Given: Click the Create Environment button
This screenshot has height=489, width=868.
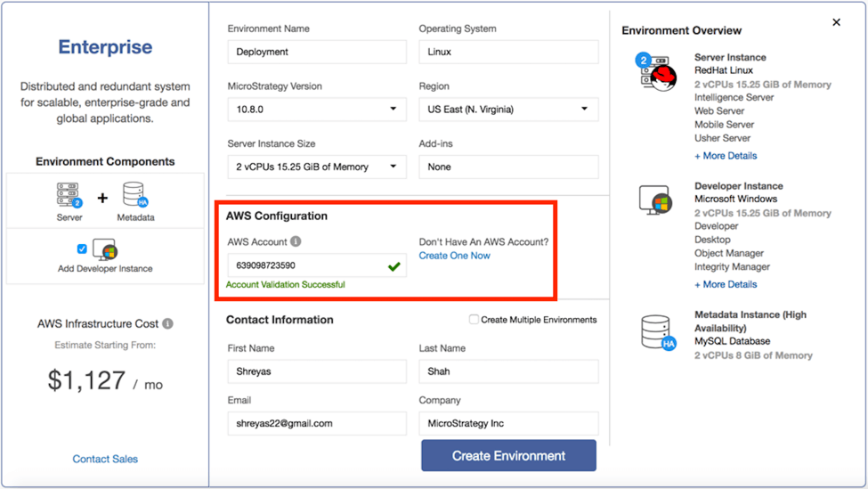Looking at the screenshot, I should pyautogui.click(x=508, y=456).
